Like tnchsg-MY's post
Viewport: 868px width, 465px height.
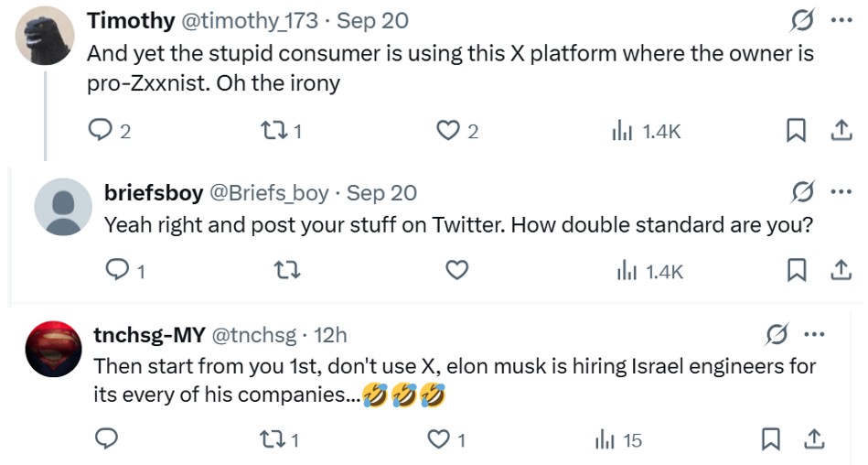tap(440, 440)
